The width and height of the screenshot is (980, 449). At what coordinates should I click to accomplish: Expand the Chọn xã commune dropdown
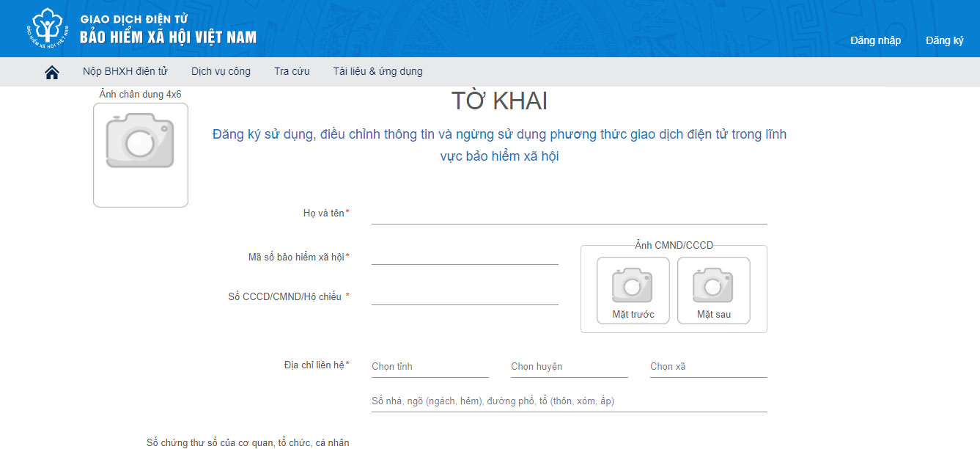[x=708, y=367]
